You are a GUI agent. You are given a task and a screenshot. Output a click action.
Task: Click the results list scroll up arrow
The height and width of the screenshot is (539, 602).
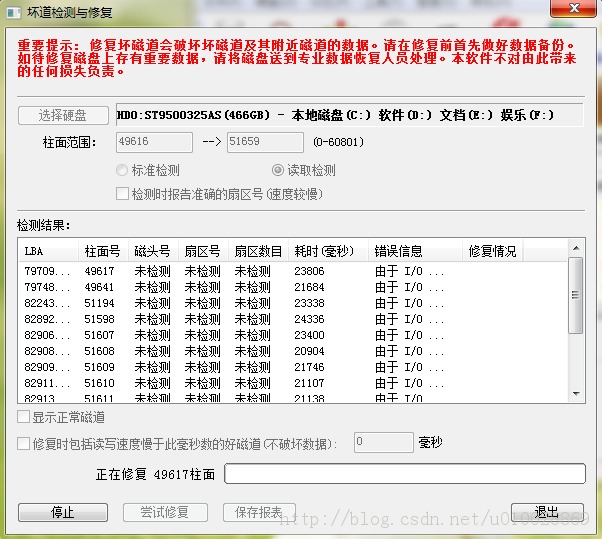point(576,248)
